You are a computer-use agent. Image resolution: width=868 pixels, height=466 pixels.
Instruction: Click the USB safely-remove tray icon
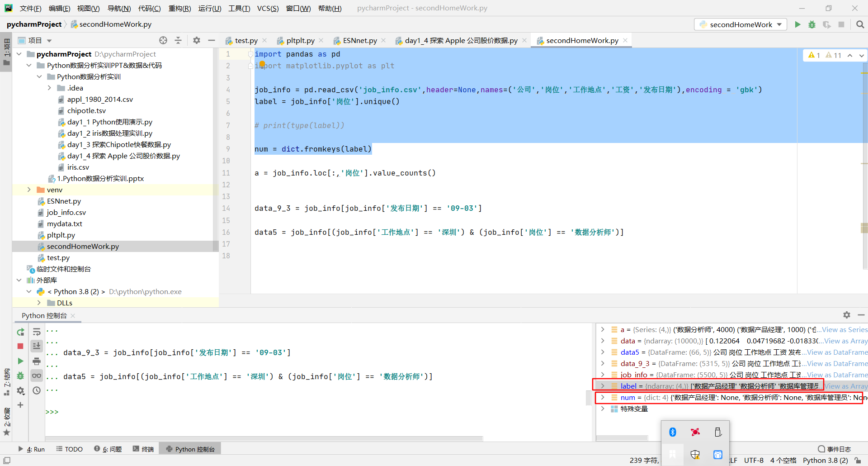(718, 432)
